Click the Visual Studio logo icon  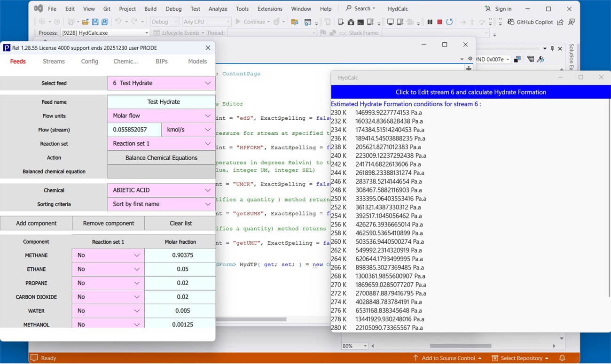click(39, 8)
